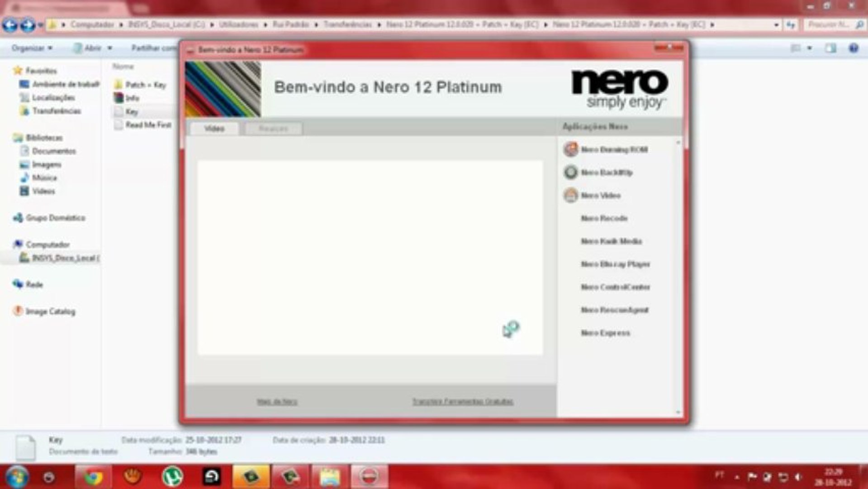
Task: Open Nero BackItUp using its round icon
Action: tap(571, 172)
